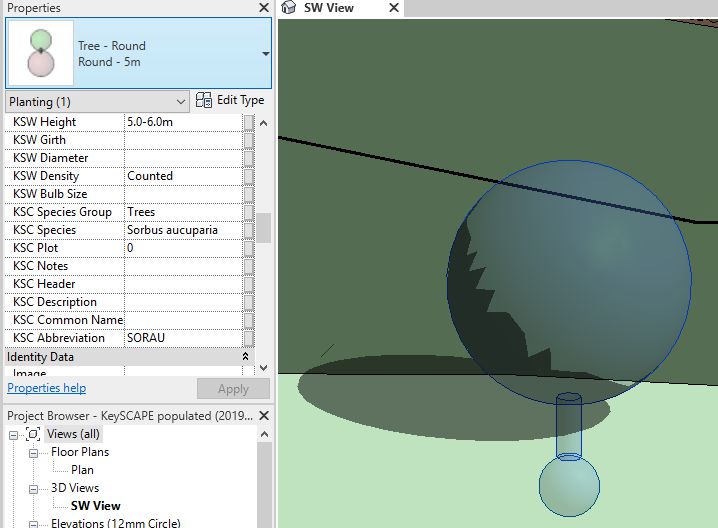Close the Project Browser panel
718x528 pixels.
(264, 415)
